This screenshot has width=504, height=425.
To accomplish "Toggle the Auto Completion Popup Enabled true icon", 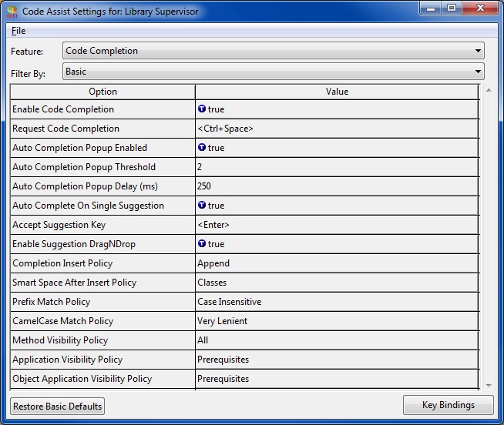I will point(202,148).
